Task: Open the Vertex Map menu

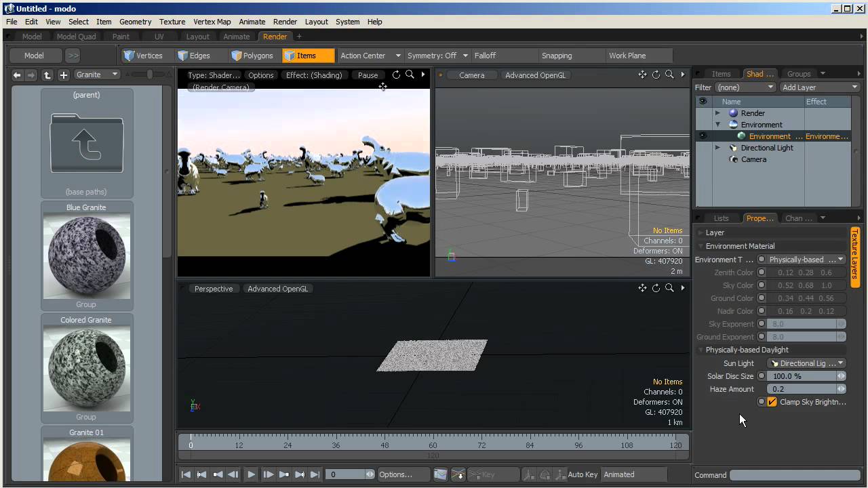Action: [212, 22]
